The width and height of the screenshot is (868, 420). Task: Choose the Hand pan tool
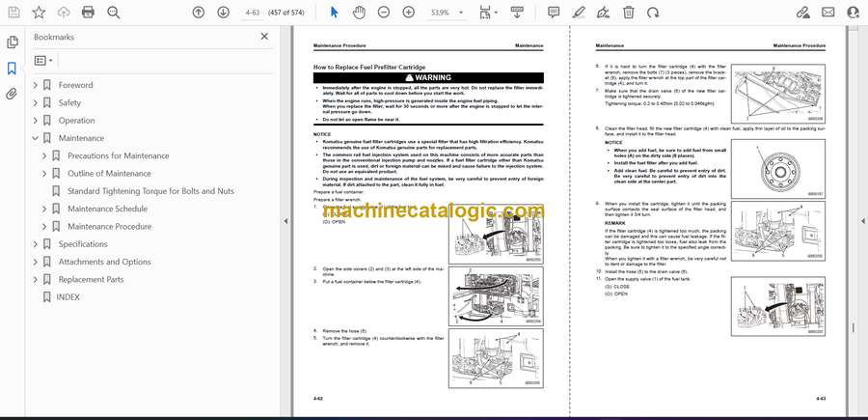(x=360, y=13)
